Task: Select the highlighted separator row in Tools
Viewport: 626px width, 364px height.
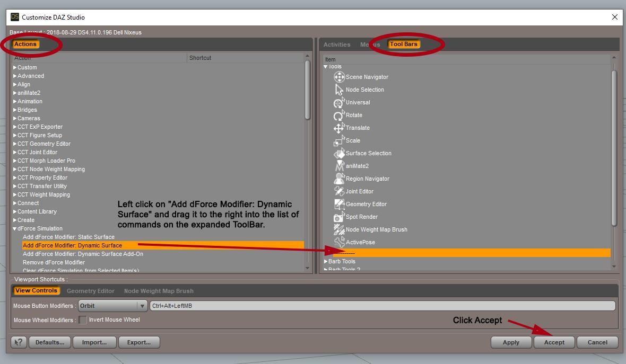Action: point(472,253)
